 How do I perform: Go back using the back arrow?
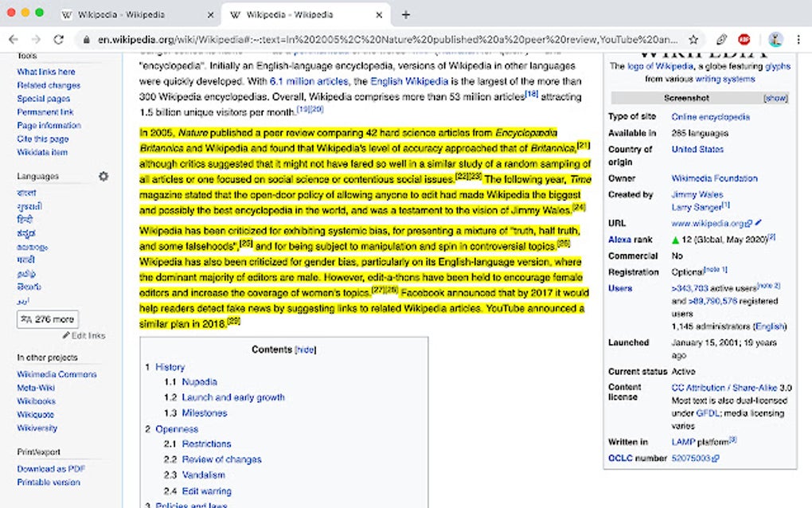click(13, 37)
